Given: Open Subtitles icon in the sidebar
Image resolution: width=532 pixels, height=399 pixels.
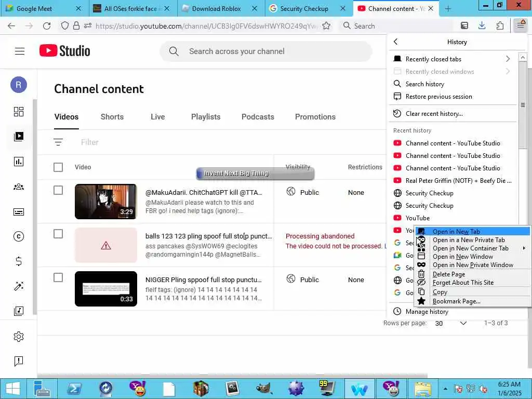Looking at the screenshot, I should click(19, 212).
